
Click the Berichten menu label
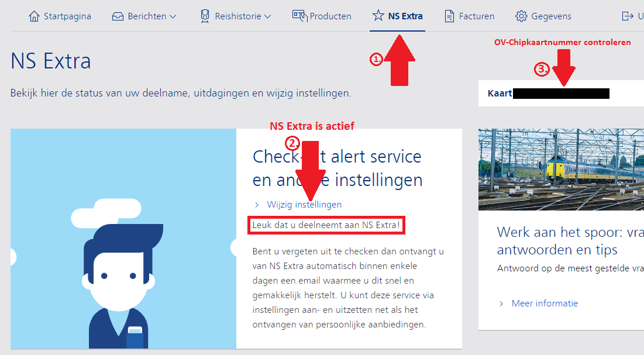[147, 16]
